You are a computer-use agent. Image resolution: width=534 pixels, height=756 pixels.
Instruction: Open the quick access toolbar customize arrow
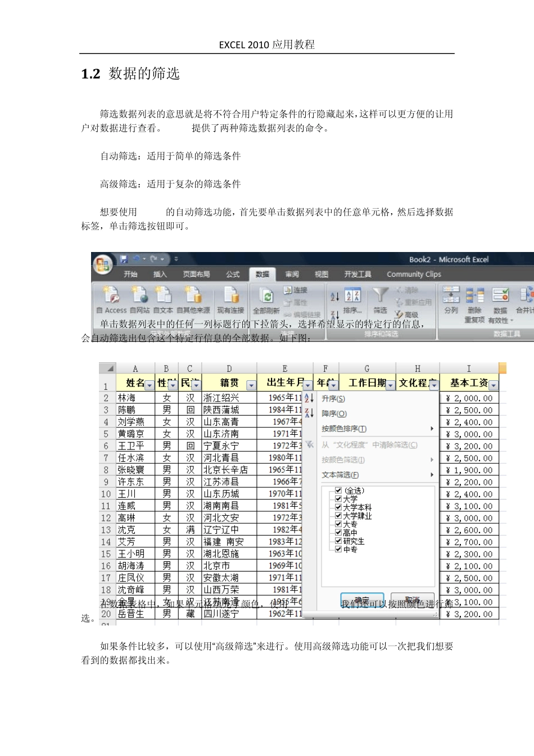pyautogui.click(x=176, y=259)
